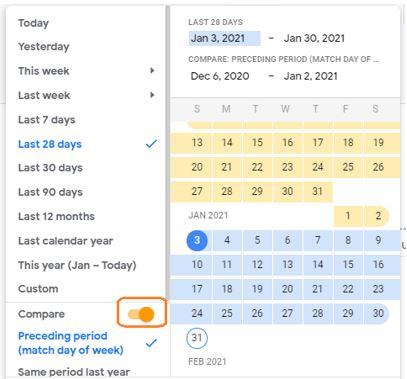Image resolution: width=407 pixels, height=379 pixels.
Task: Select January 30 end of range
Action: pos(378,313)
